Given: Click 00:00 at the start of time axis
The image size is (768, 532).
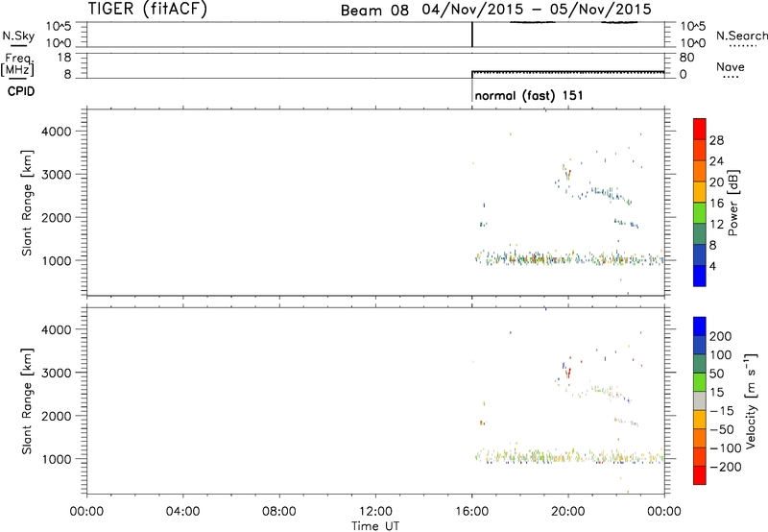Looking at the screenshot, I should pyautogui.click(x=86, y=511).
